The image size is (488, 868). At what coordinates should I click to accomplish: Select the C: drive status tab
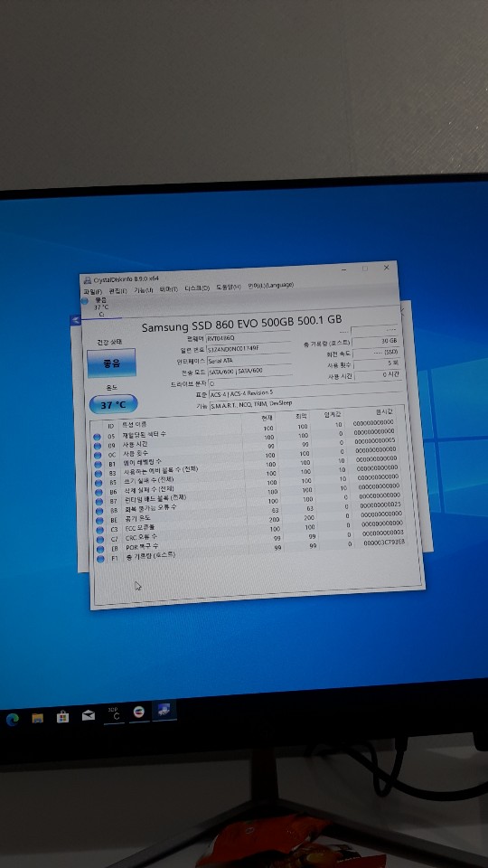pyautogui.click(x=101, y=307)
